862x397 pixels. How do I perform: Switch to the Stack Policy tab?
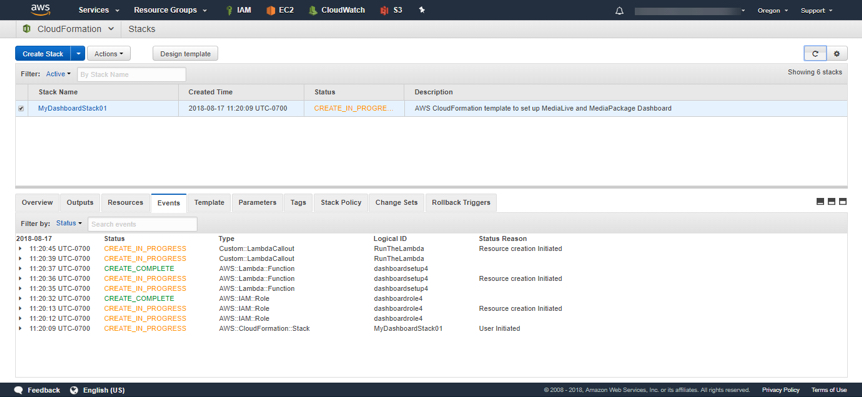point(341,202)
